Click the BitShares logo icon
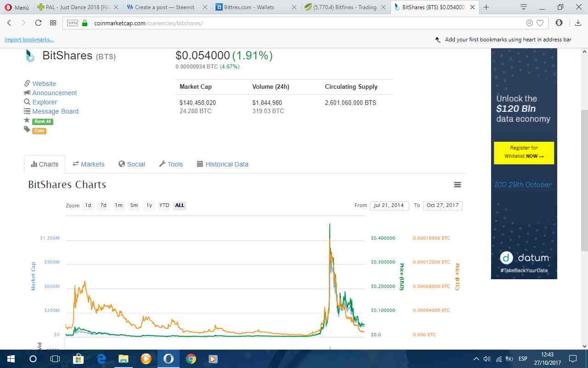This screenshot has height=368, width=588. pyautogui.click(x=30, y=56)
